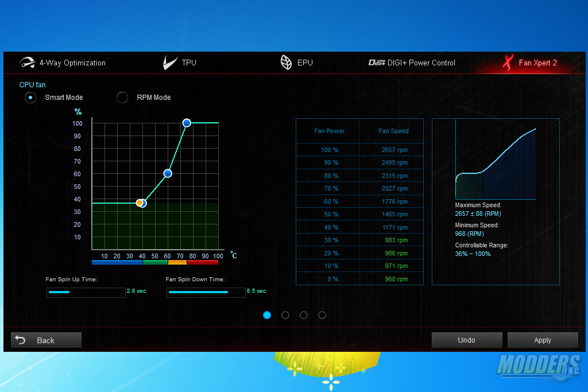Click the Fan Power column header

click(329, 131)
